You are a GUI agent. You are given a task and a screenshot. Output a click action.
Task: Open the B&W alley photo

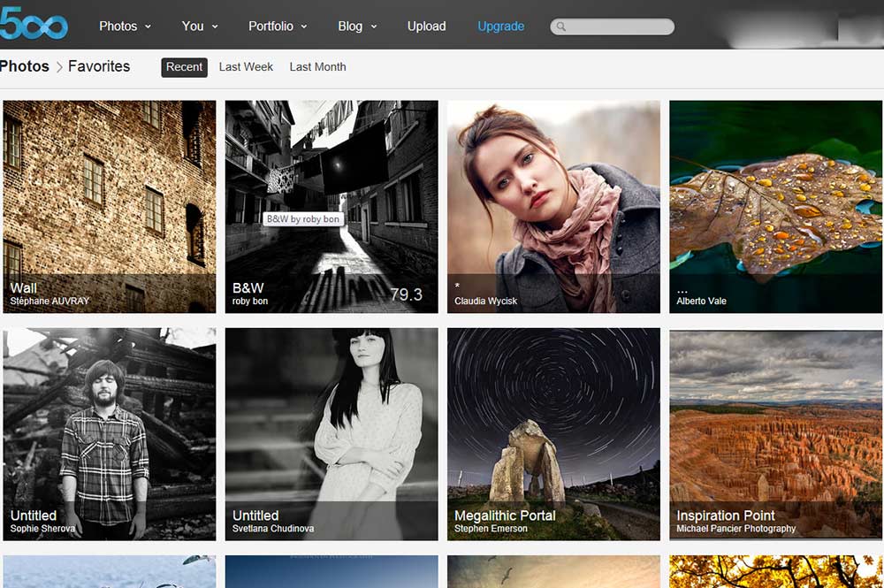pos(331,207)
